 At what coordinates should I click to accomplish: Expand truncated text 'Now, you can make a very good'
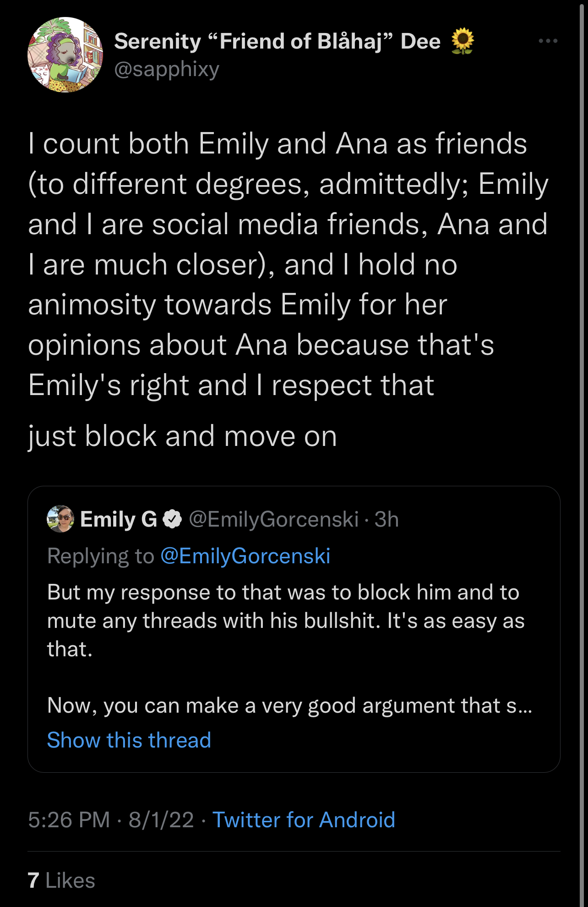(x=289, y=705)
